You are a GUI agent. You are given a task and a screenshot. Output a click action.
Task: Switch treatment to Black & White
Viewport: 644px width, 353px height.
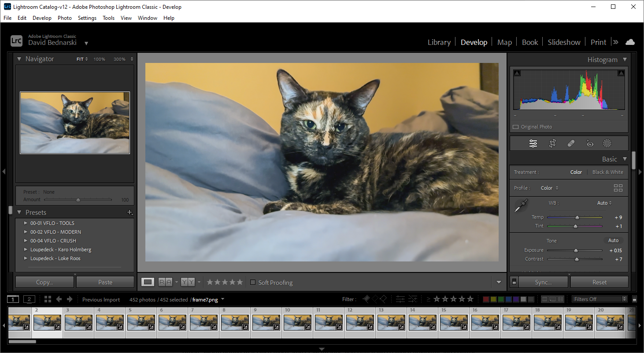pyautogui.click(x=607, y=172)
